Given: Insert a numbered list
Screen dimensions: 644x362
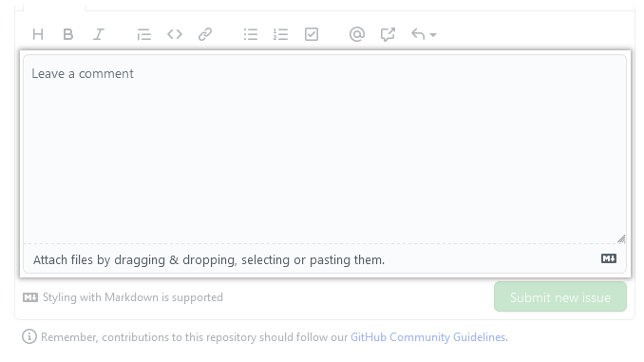Looking at the screenshot, I should click(x=280, y=34).
